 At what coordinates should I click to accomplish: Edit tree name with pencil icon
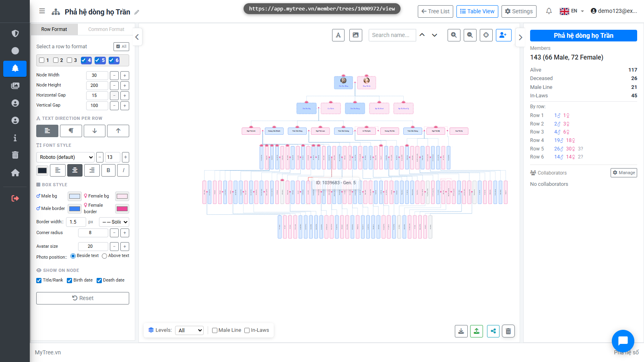[x=137, y=12]
